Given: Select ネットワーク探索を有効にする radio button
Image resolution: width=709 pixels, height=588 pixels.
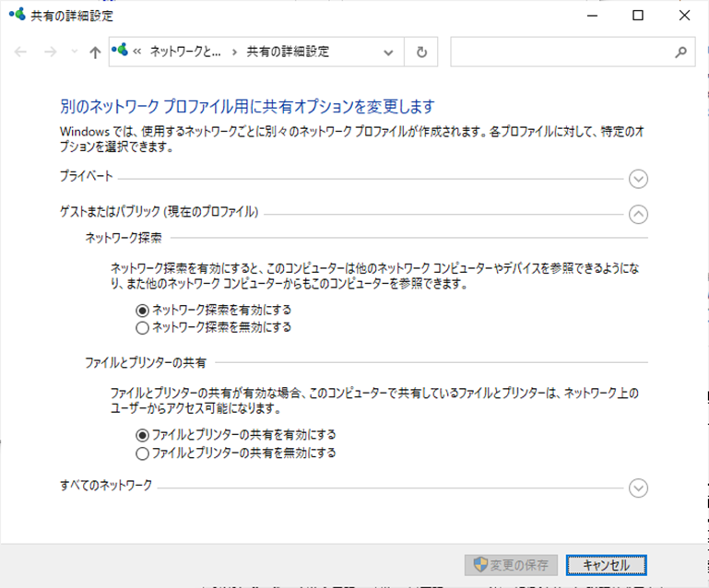Looking at the screenshot, I should click(x=142, y=311).
